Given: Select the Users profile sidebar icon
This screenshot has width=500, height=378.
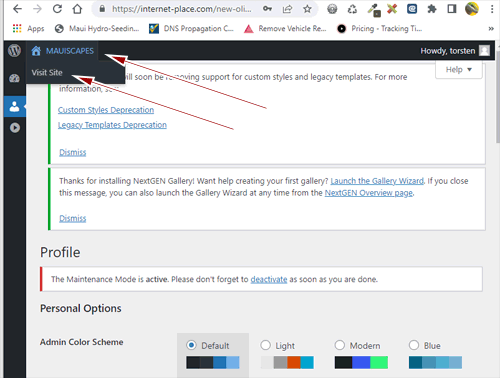Looking at the screenshot, I should click(x=14, y=107).
